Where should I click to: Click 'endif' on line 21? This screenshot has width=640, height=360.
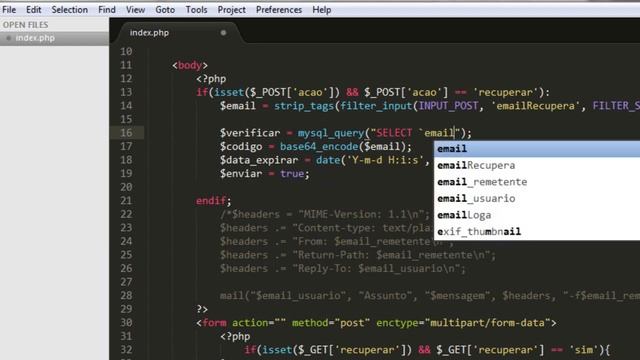coord(211,201)
